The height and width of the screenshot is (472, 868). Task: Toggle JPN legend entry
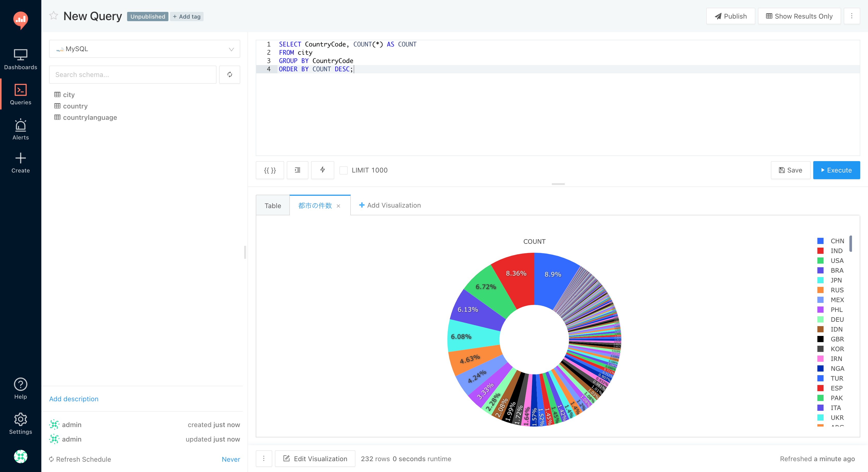(x=830, y=280)
